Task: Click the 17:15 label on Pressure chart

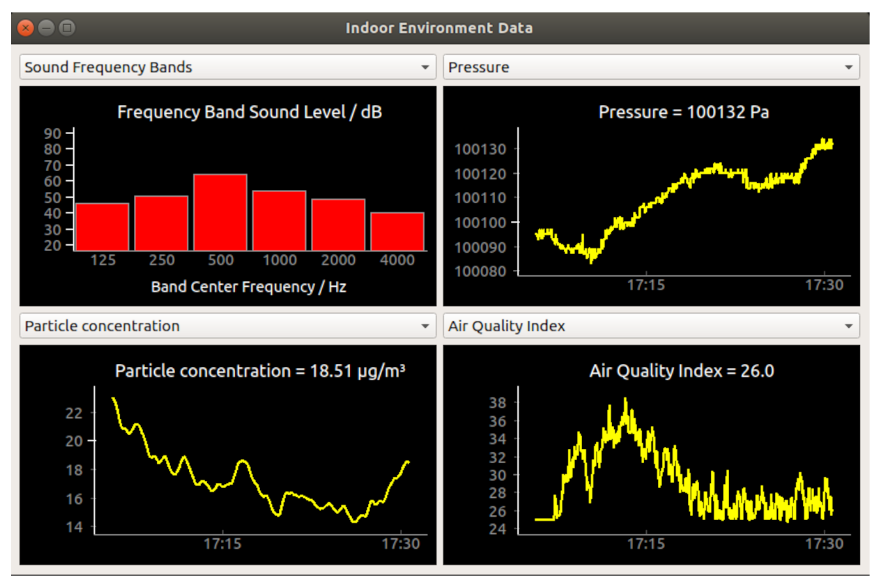Action: coord(646,285)
